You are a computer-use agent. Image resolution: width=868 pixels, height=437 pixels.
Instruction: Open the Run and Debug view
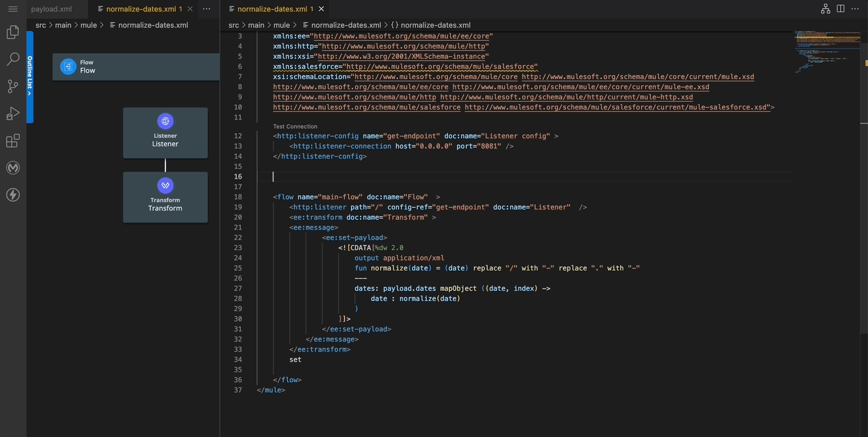coord(12,113)
